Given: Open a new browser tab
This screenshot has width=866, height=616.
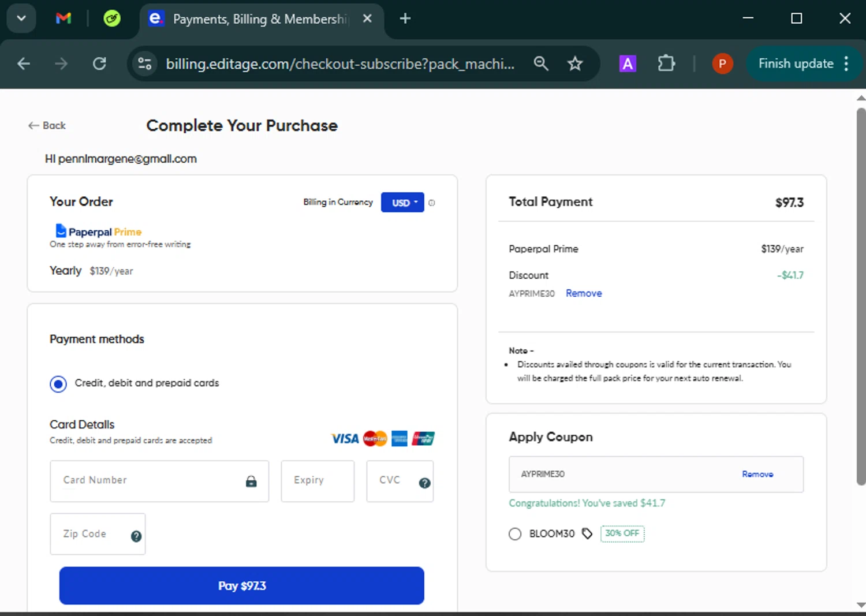Looking at the screenshot, I should pyautogui.click(x=405, y=18).
